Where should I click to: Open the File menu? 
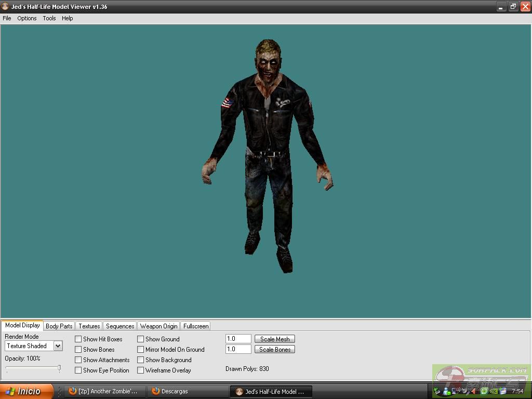pos(7,18)
